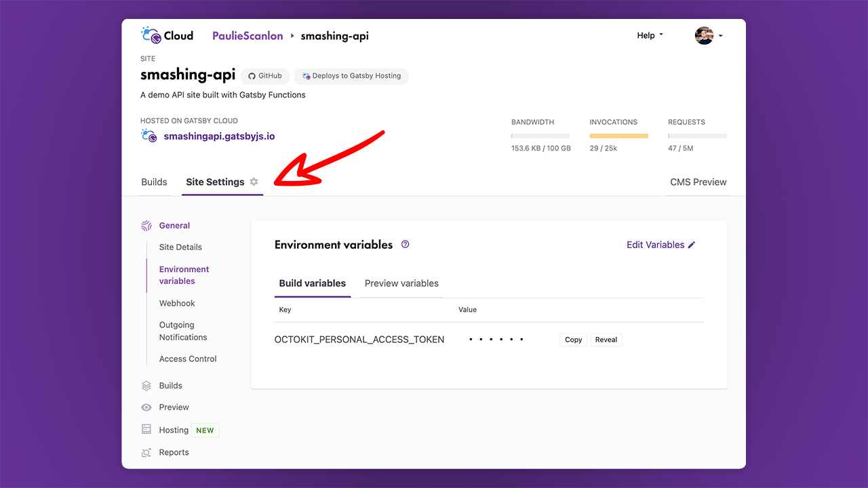Select the Build variables tab
The width and height of the screenshot is (868, 488).
point(312,283)
